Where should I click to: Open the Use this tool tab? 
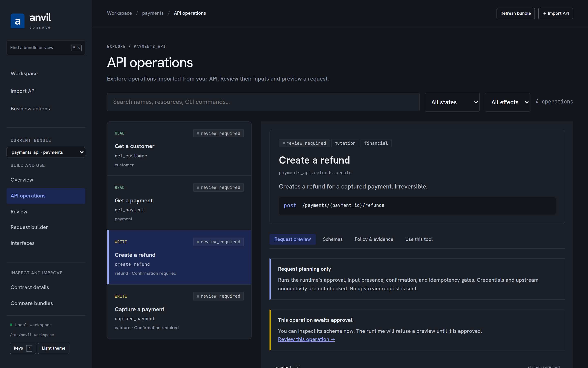point(419,239)
